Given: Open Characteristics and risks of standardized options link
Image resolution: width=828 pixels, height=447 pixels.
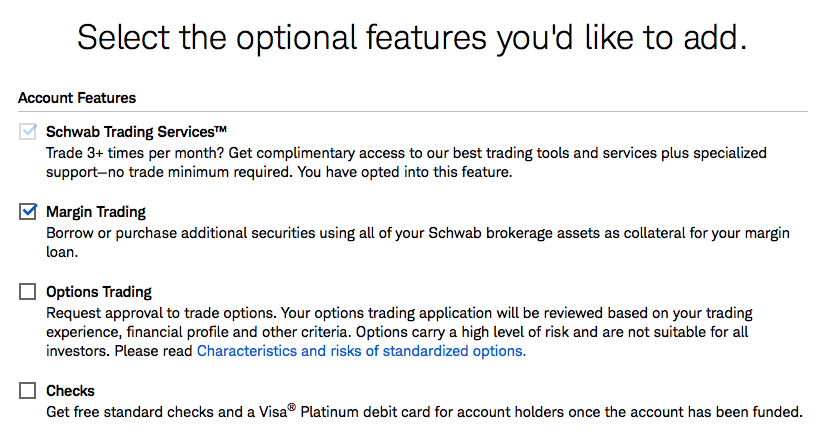Looking at the screenshot, I should click(x=361, y=351).
